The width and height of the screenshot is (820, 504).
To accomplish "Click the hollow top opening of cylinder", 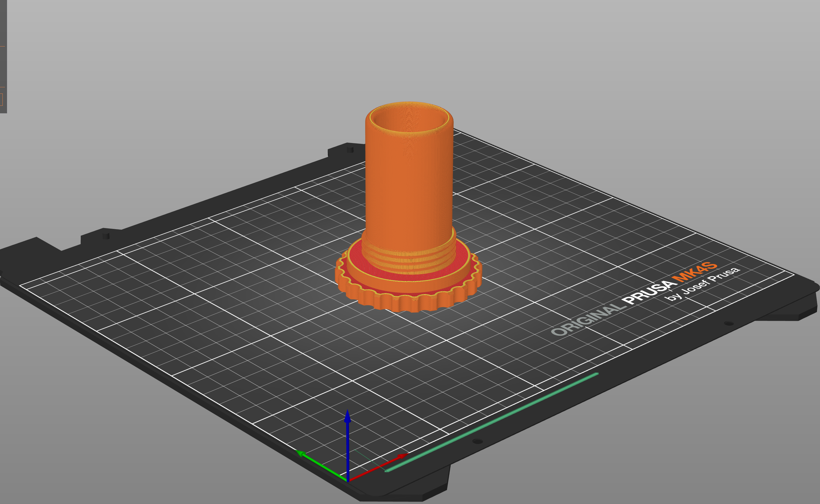I will point(409,120).
